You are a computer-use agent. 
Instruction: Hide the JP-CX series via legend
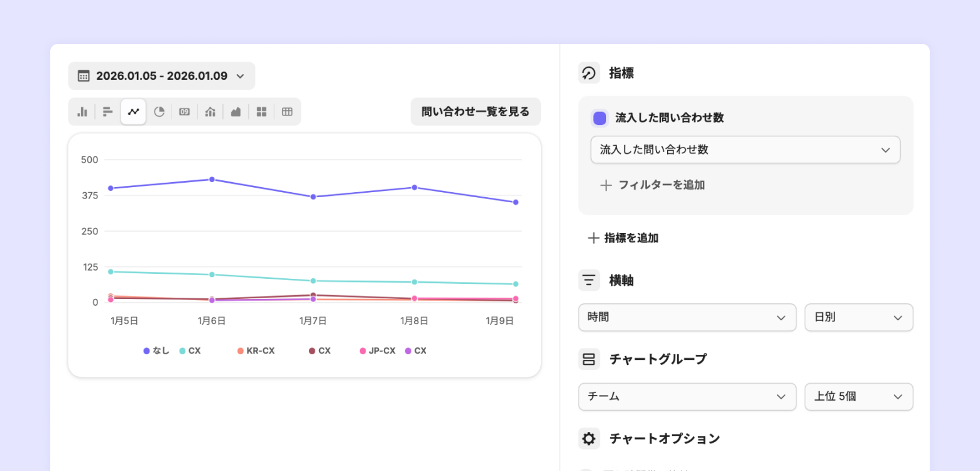pos(377,351)
